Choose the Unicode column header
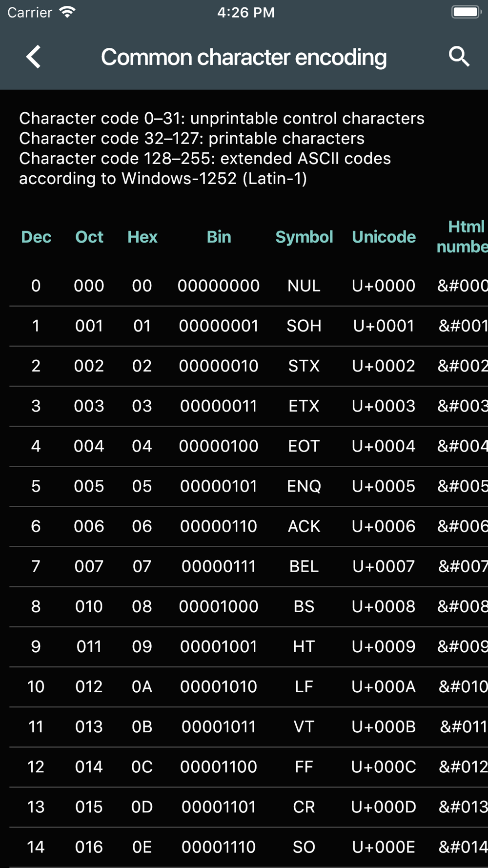The width and height of the screenshot is (488, 868). (384, 237)
